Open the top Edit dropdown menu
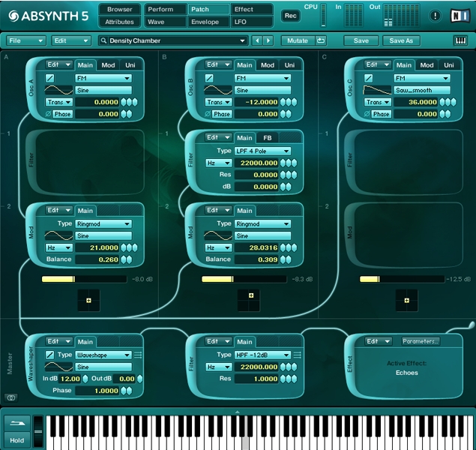 click(71, 40)
